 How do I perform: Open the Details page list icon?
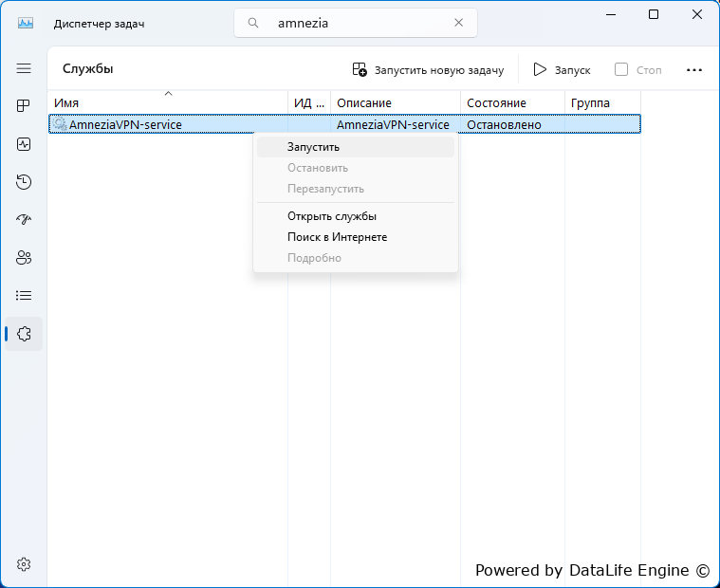coord(24,296)
